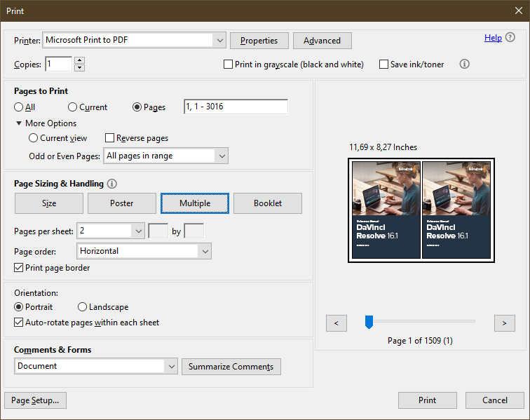Select Portrait orientation
Image resolution: width=530 pixels, height=420 pixels.
pos(19,307)
